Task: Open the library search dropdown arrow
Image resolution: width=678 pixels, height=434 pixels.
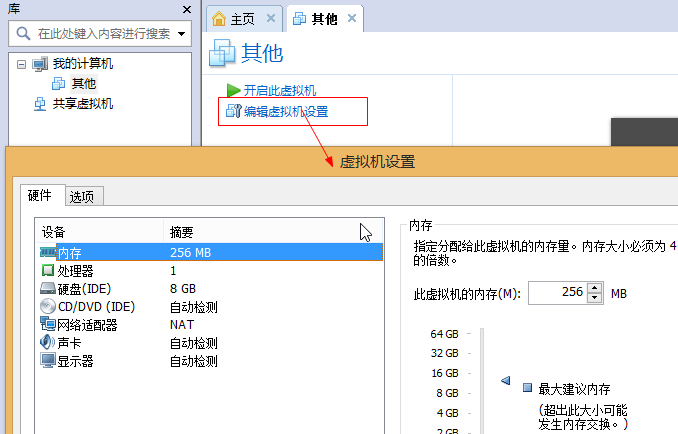Action: coord(182,34)
